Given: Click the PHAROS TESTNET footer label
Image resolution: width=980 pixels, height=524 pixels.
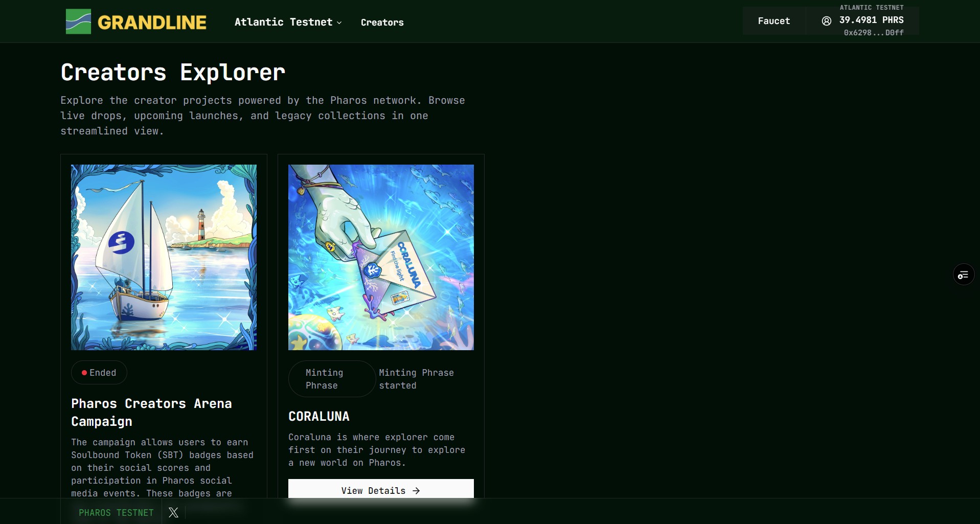Looking at the screenshot, I should [x=116, y=513].
